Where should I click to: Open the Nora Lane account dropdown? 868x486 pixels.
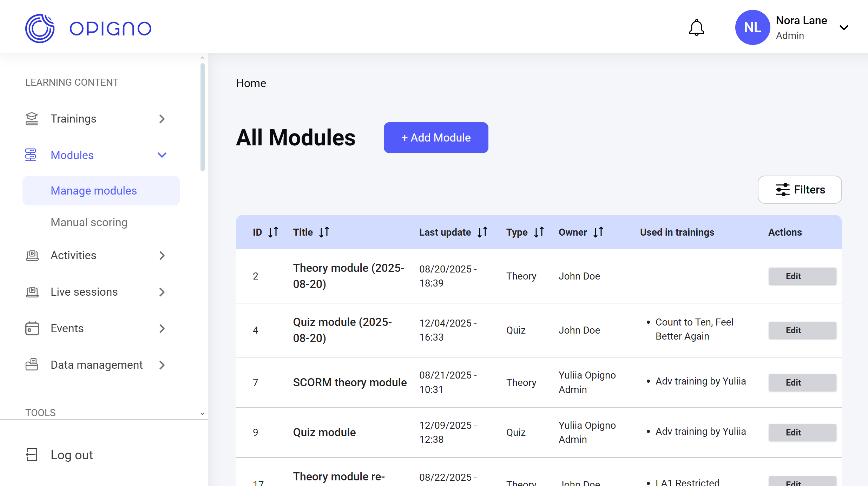(844, 28)
